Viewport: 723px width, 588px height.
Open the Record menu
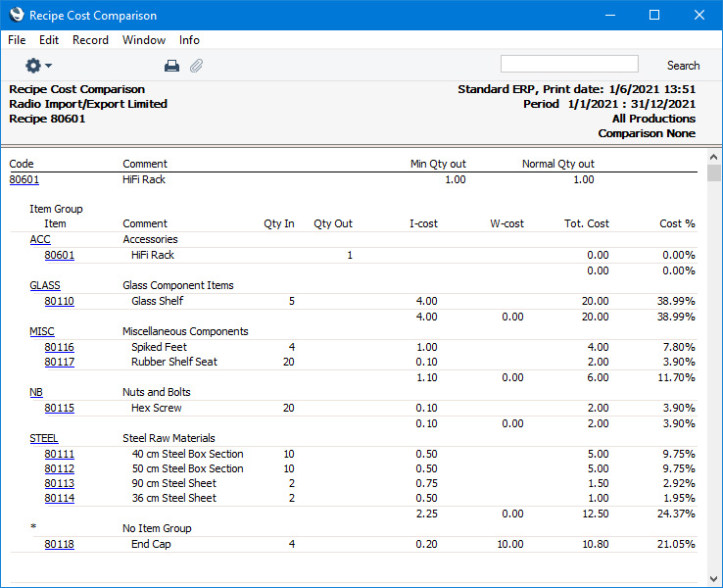click(x=90, y=40)
